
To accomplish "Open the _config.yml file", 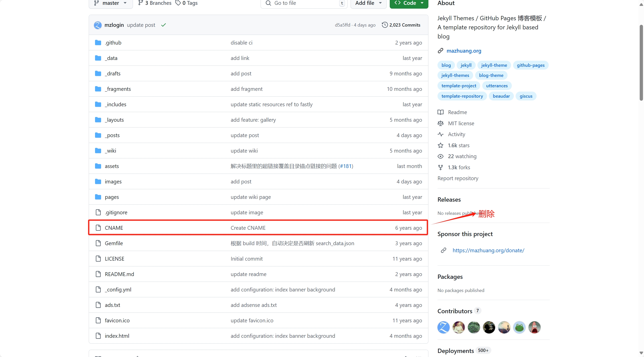I will 118,290.
